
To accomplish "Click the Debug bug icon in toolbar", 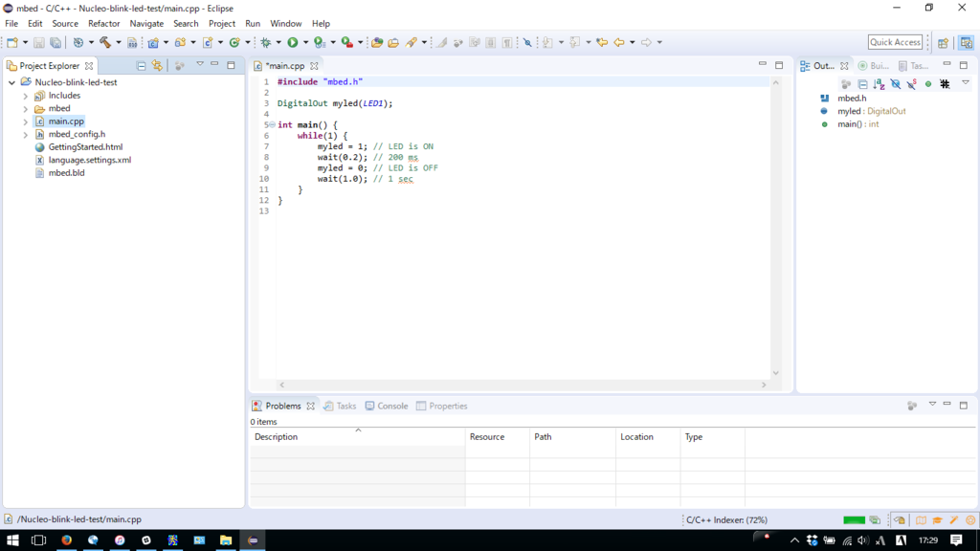I will (266, 42).
